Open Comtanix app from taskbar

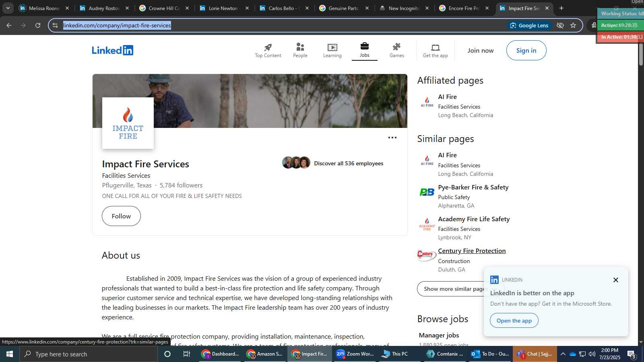coord(445,354)
